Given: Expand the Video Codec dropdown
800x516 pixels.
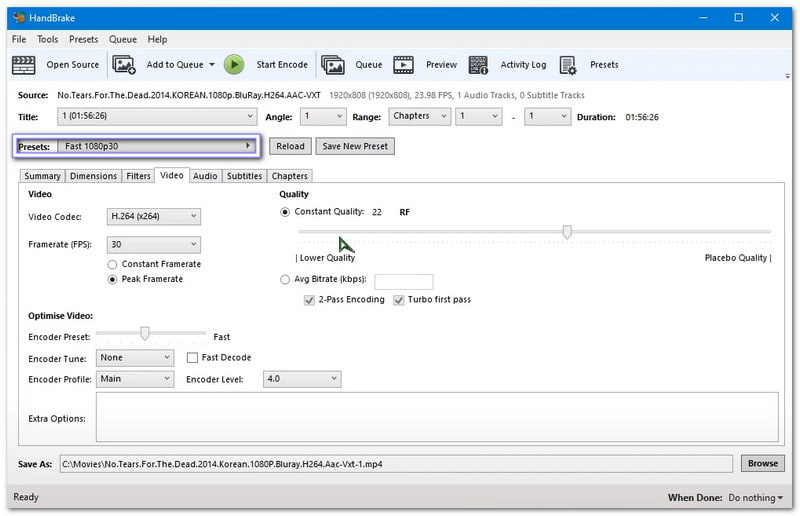Looking at the screenshot, I should pyautogui.click(x=153, y=216).
